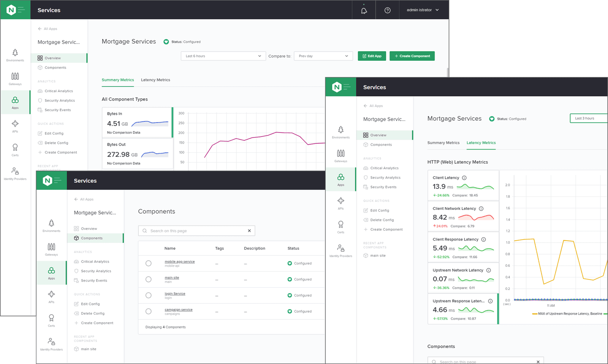
Task: Click the help question mark icon
Action: point(387,10)
